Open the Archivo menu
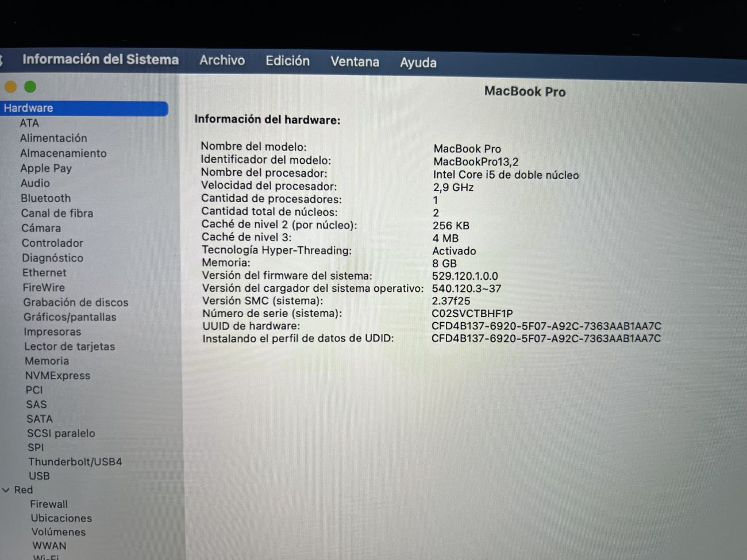The width and height of the screenshot is (747, 560). (222, 60)
